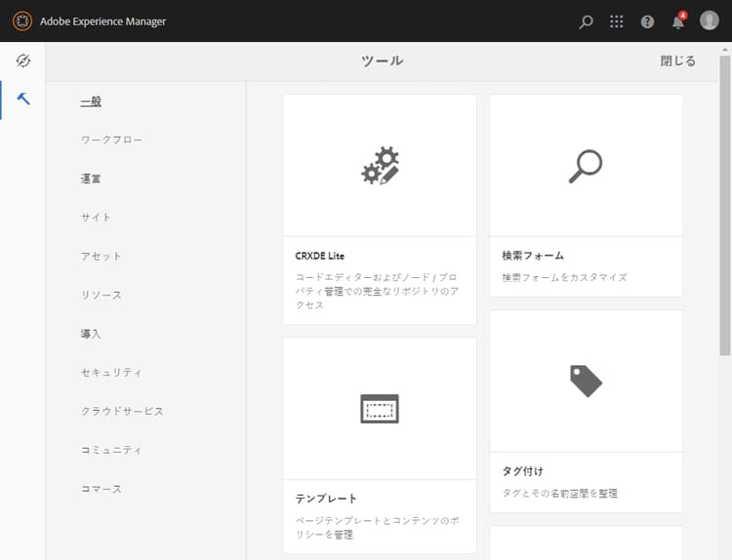Open the search magnifier in header
Screen dimensions: 732x560
pos(586,21)
